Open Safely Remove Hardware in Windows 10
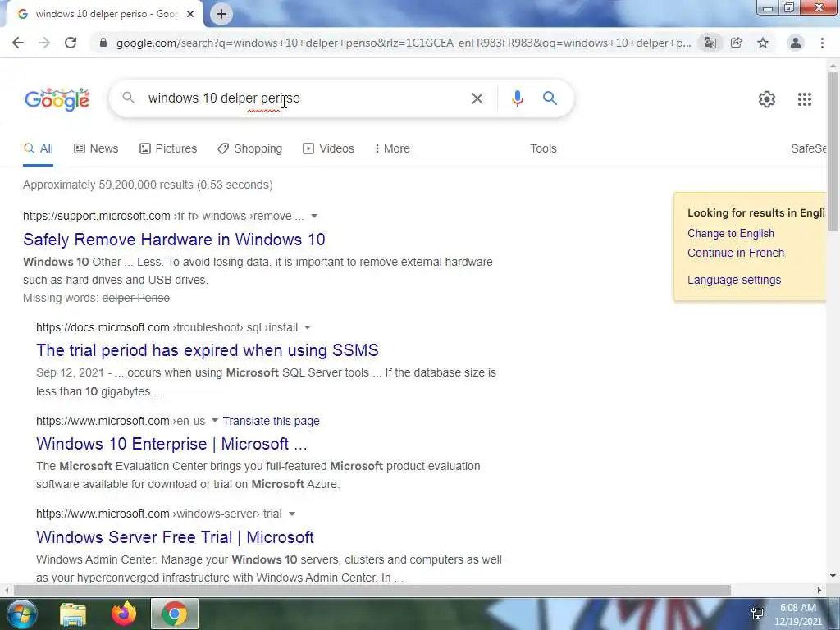Image resolution: width=840 pixels, height=630 pixels. tap(174, 240)
